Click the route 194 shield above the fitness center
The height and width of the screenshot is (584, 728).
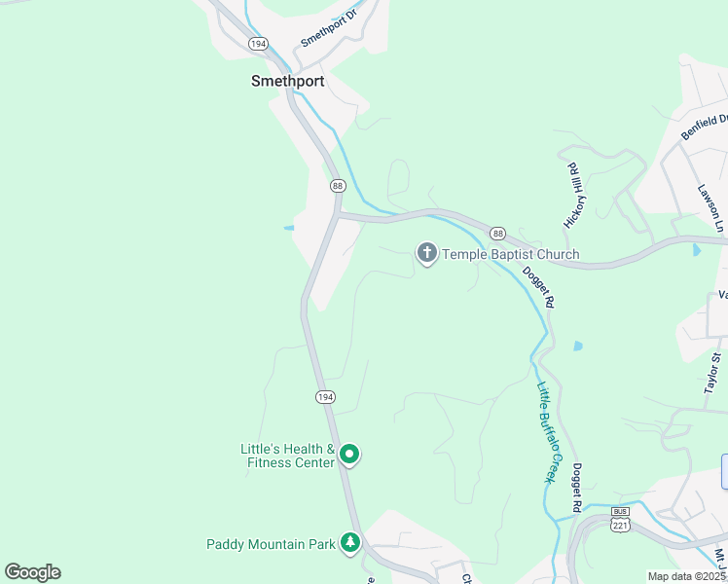click(325, 397)
